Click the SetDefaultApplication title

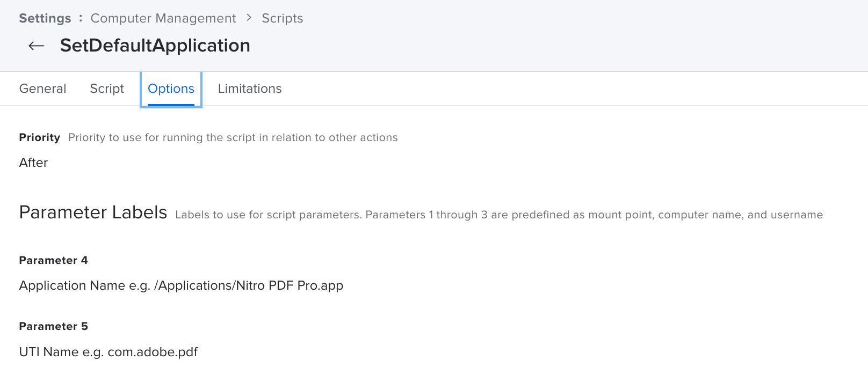(155, 46)
